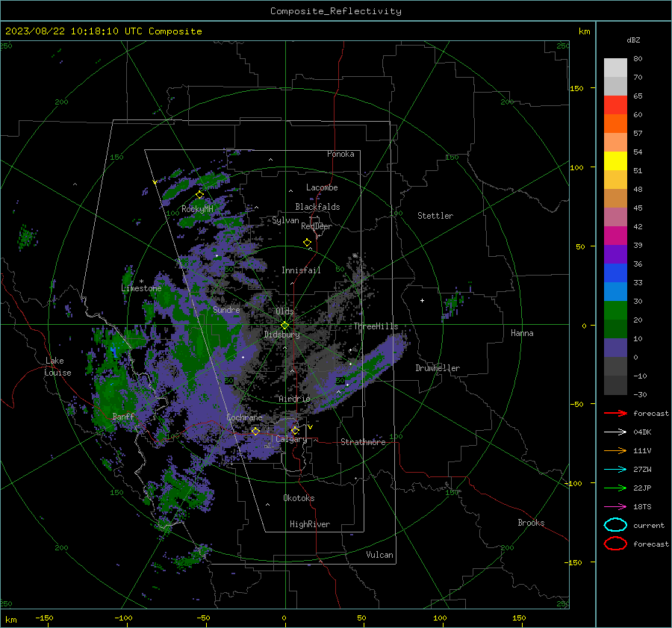The height and width of the screenshot is (628, 672).
Task: Click the Didsbury label
Action: click(281, 335)
